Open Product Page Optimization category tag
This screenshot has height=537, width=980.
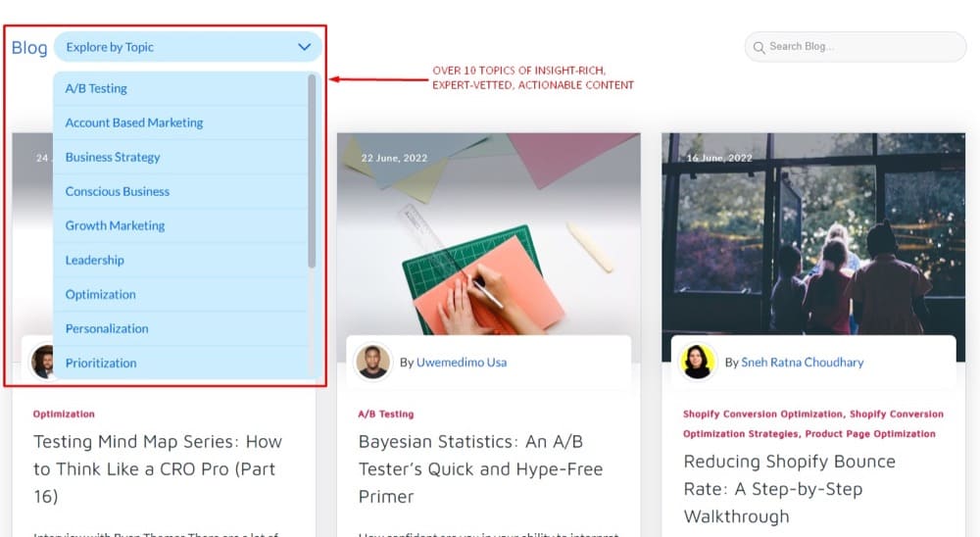(x=870, y=433)
